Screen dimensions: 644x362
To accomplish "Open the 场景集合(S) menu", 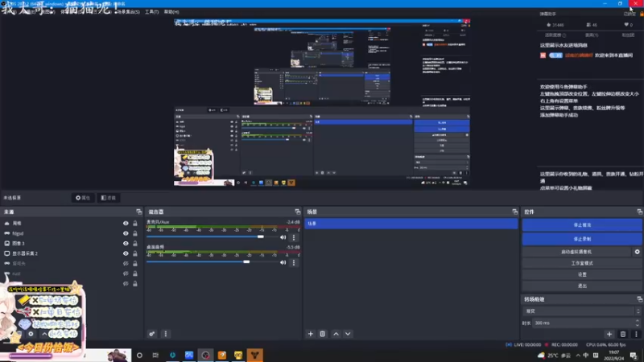I will point(128,12).
